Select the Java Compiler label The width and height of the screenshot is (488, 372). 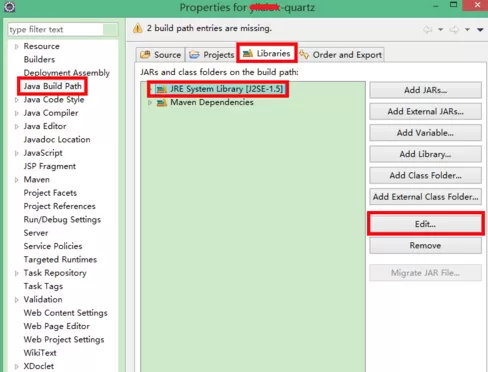tap(51, 113)
